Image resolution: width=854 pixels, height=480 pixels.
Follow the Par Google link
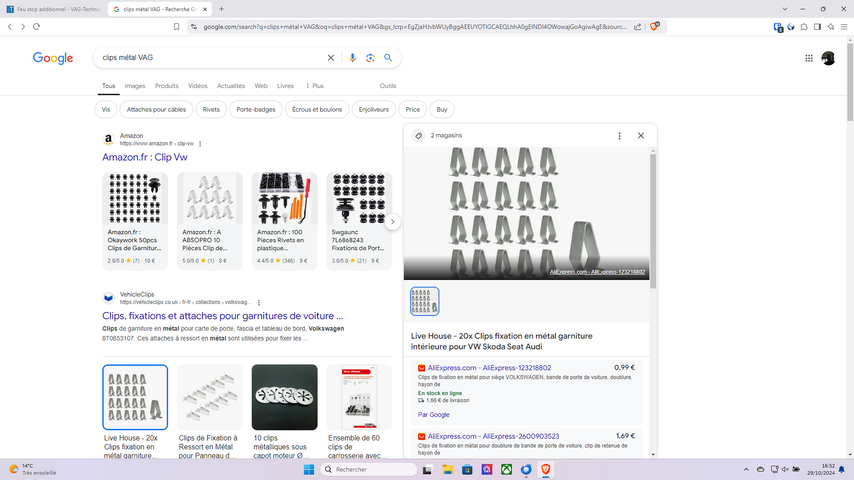pyautogui.click(x=434, y=415)
